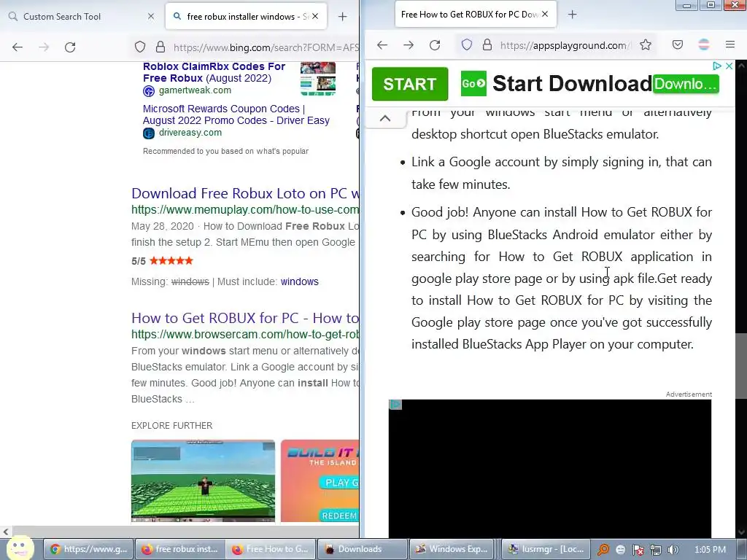This screenshot has width=747, height=560.
Task: Click the left arrow of the Bing horizontal scrollbar
Action: (x=5, y=532)
